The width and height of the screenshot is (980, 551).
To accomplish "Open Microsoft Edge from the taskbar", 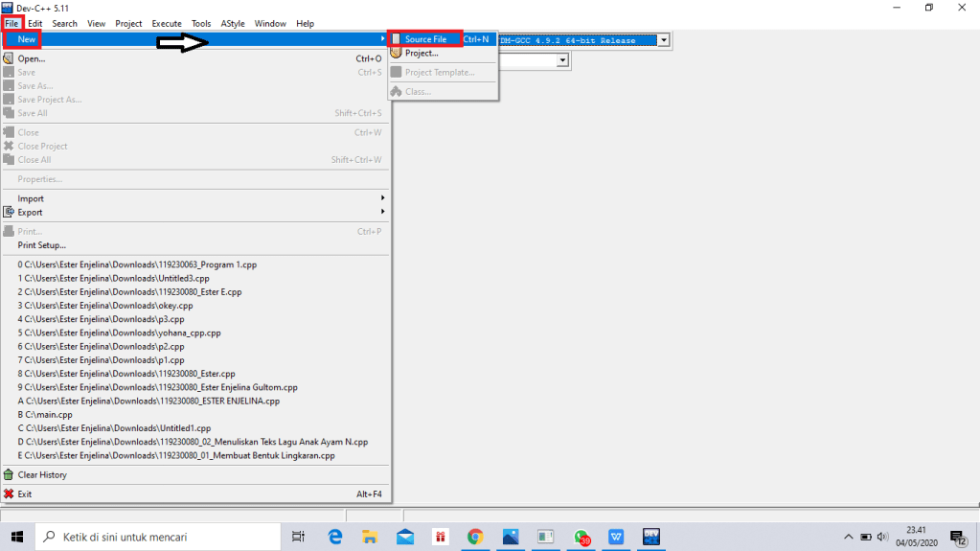I will point(335,537).
